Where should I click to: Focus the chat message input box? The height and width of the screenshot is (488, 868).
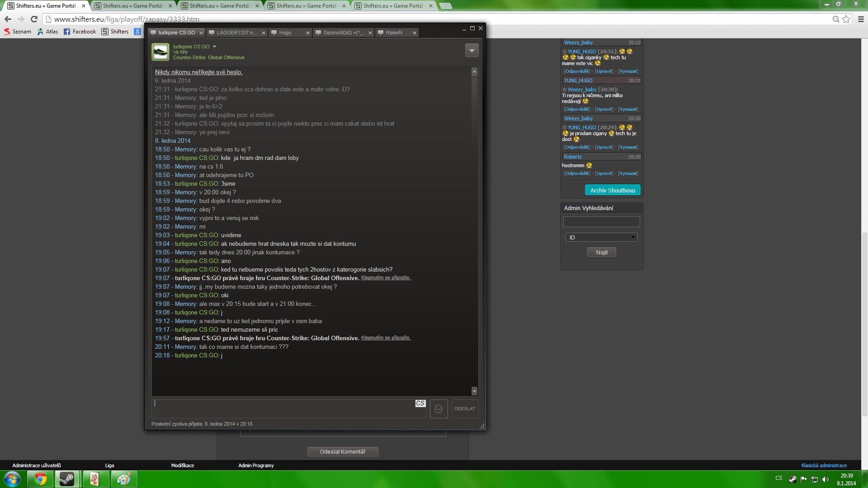[x=288, y=409]
